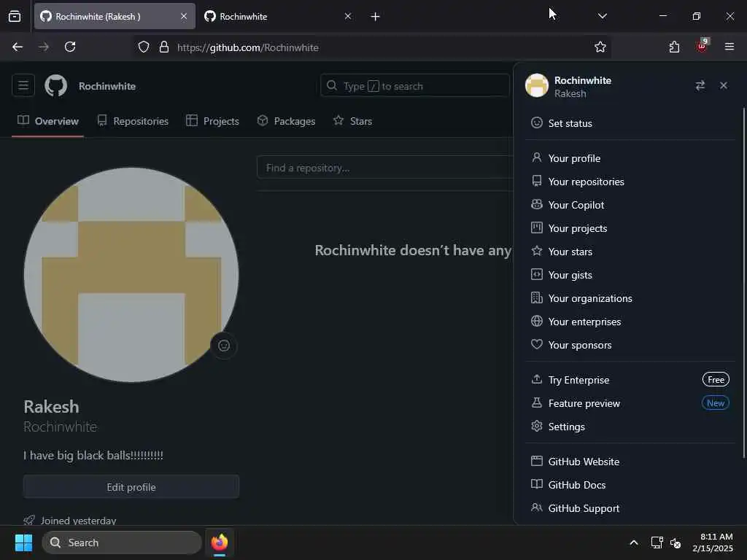Screen dimensions: 747x560
Task: Click the browser forward arrow
Action: 44,47
